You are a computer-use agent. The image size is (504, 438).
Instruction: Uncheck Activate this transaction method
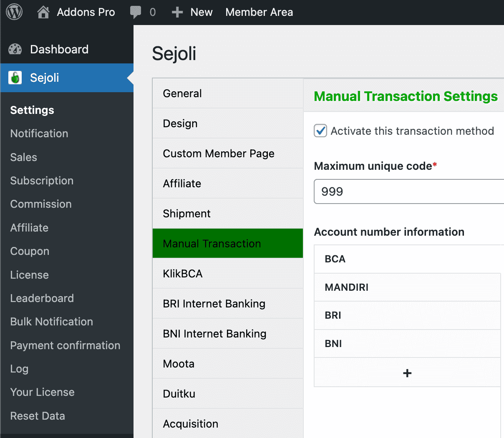320,131
